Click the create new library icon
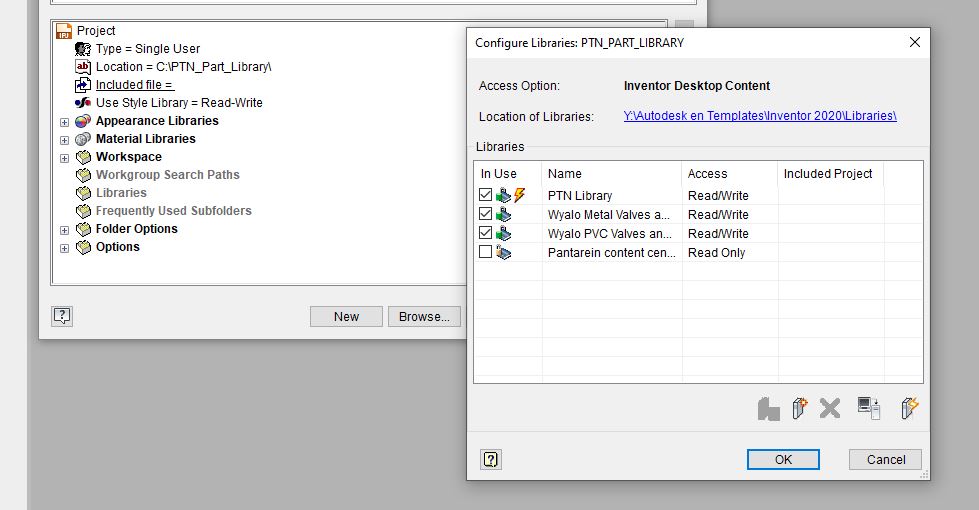The height and width of the screenshot is (510, 979). (x=799, y=408)
